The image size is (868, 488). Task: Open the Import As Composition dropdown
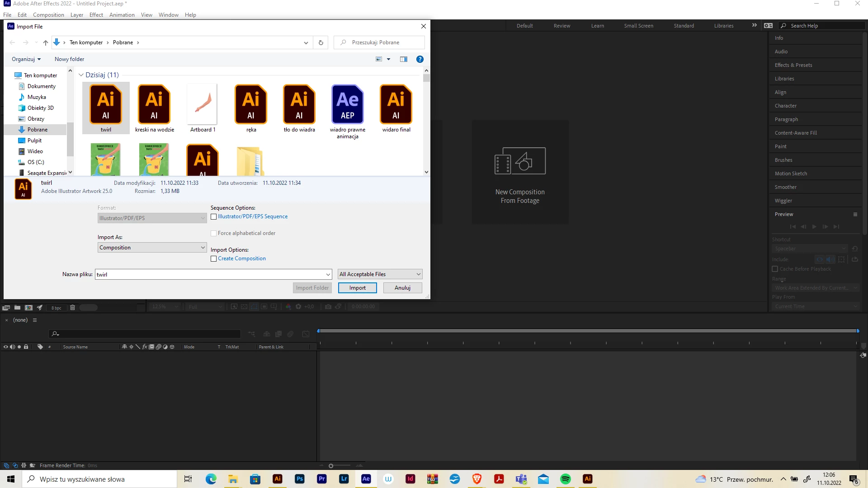[152, 248]
